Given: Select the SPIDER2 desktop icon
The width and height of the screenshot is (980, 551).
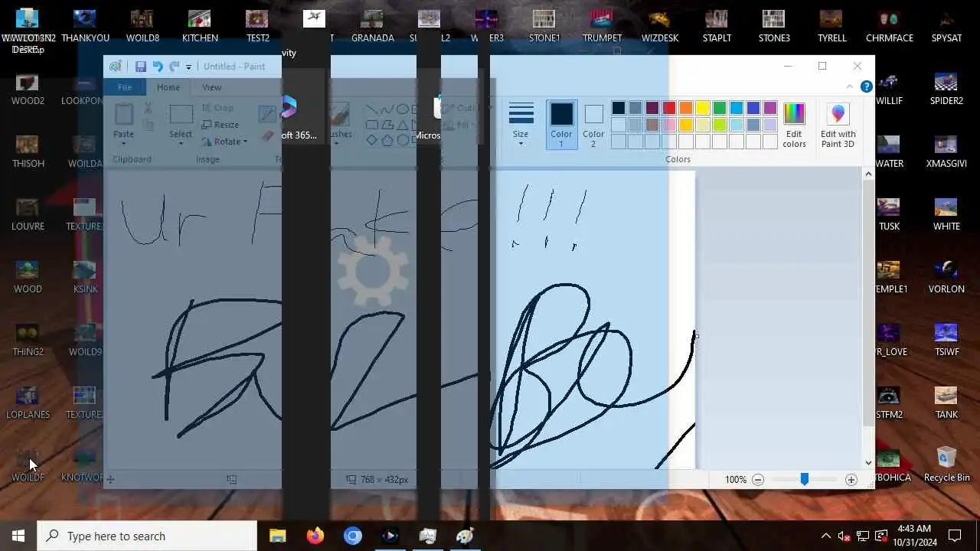Looking at the screenshot, I should coord(946,88).
